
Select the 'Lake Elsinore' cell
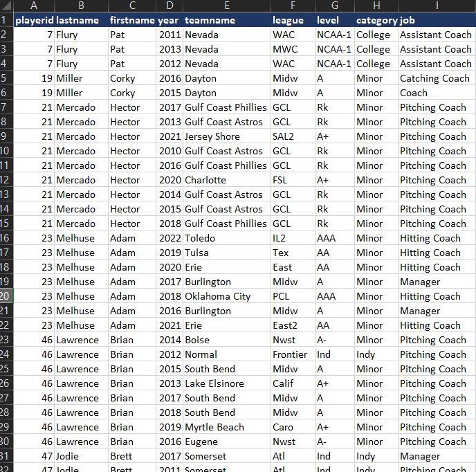click(214, 383)
